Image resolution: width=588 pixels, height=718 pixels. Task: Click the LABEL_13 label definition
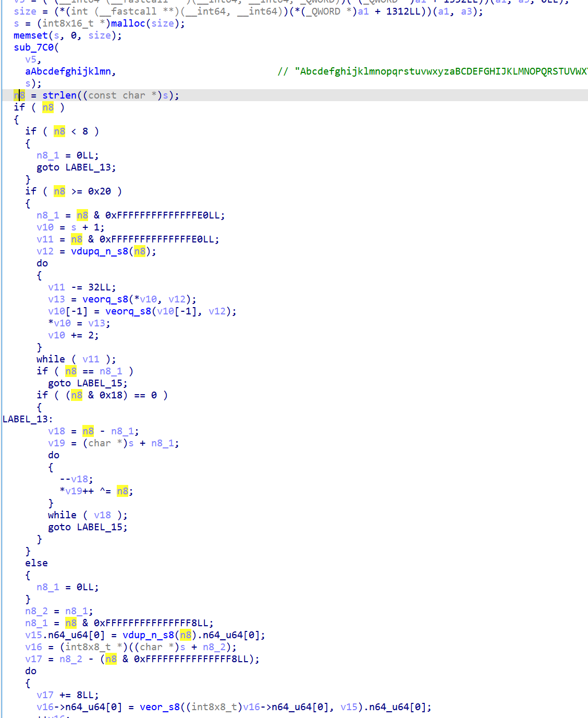(x=24, y=419)
